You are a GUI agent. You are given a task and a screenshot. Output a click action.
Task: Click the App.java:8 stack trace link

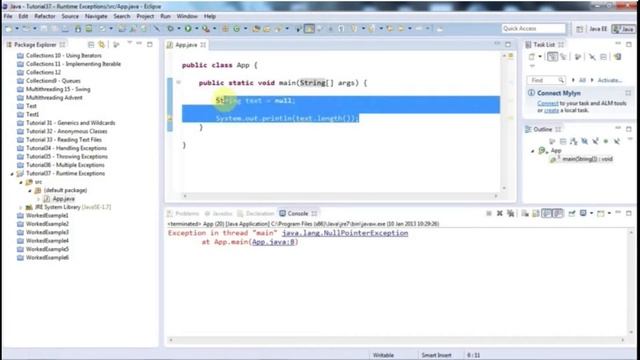coord(273,242)
